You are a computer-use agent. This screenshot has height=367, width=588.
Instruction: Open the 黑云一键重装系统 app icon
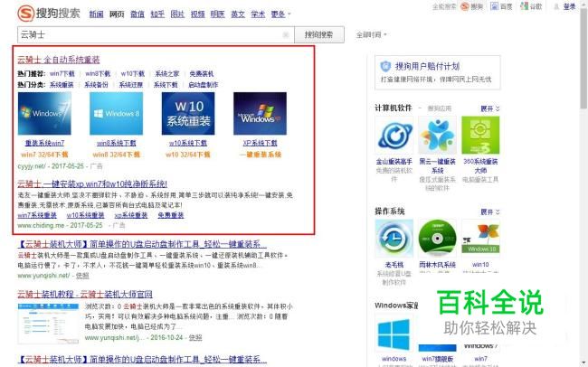[x=437, y=135]
